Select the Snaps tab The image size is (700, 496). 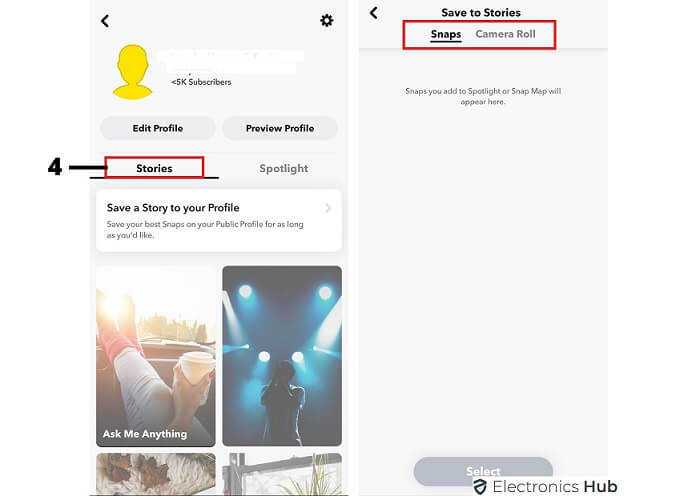click(x=446, y=34)
